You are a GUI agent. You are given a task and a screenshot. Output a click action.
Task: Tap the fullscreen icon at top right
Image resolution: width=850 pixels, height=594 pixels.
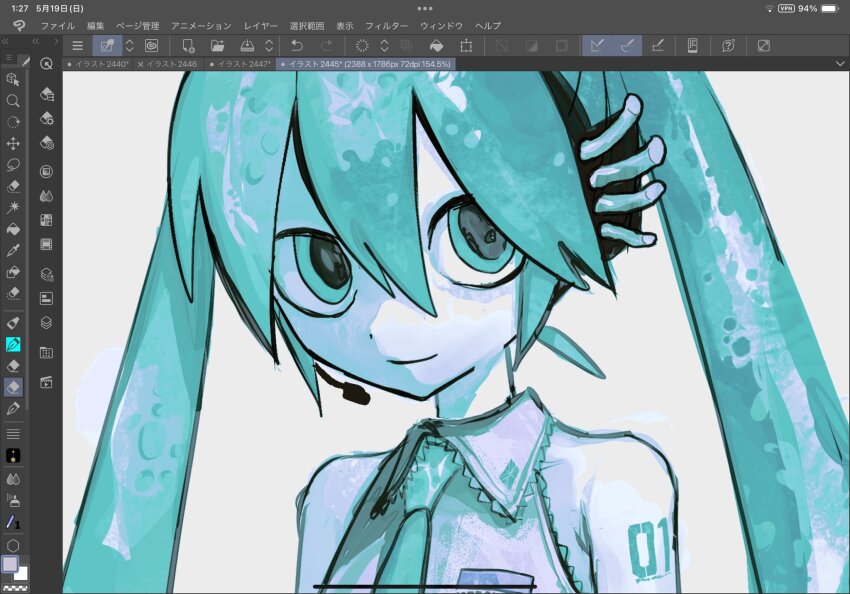point(763,45)
